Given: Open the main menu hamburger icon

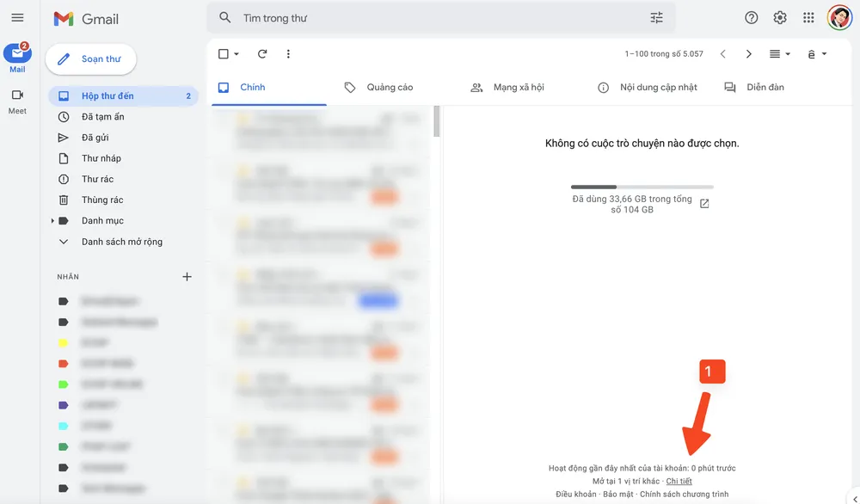Looking at the screenshot, I should [x=17, y=18].
